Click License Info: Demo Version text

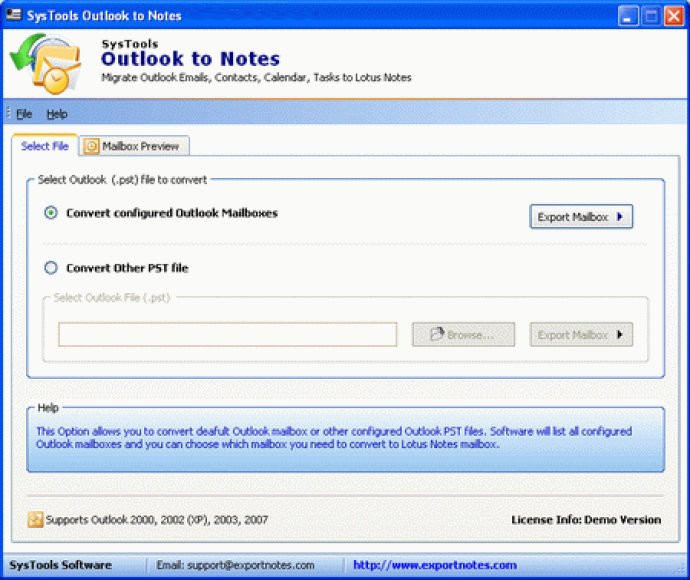pos(586,520)
